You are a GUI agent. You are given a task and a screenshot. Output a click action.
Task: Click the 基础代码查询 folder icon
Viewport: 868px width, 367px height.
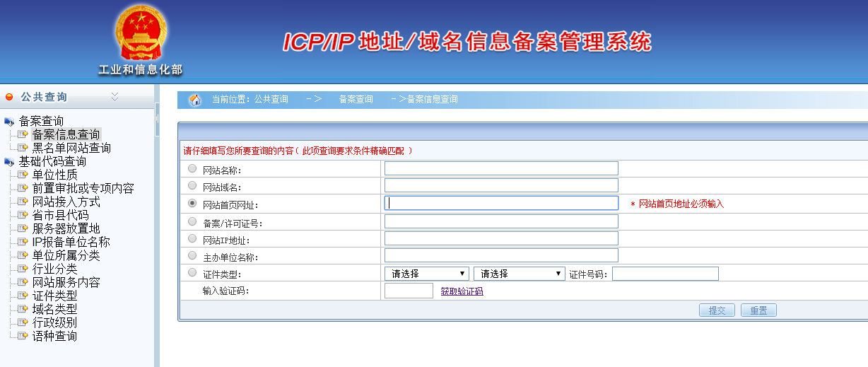9,162
